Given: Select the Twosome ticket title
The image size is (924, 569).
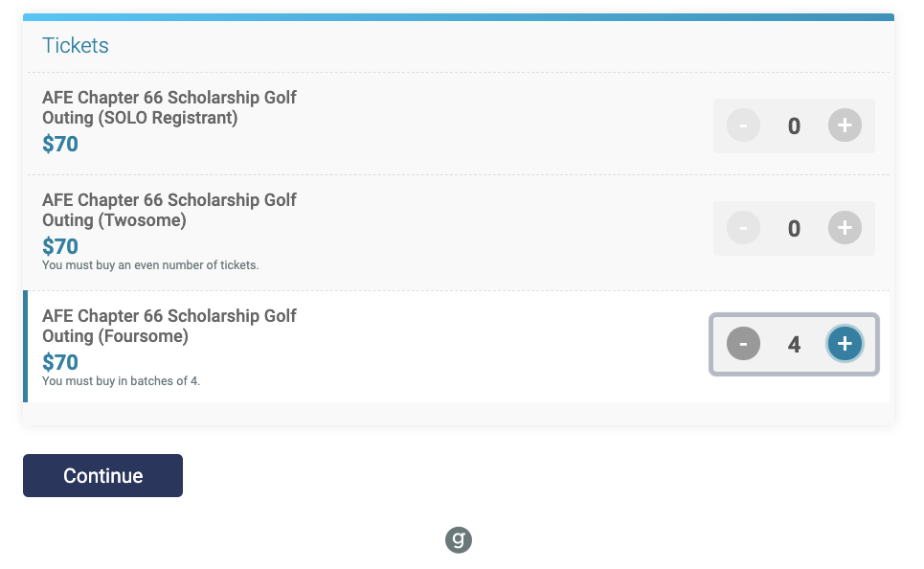Looking at the screenshot, I should click(x=169, y=210).
